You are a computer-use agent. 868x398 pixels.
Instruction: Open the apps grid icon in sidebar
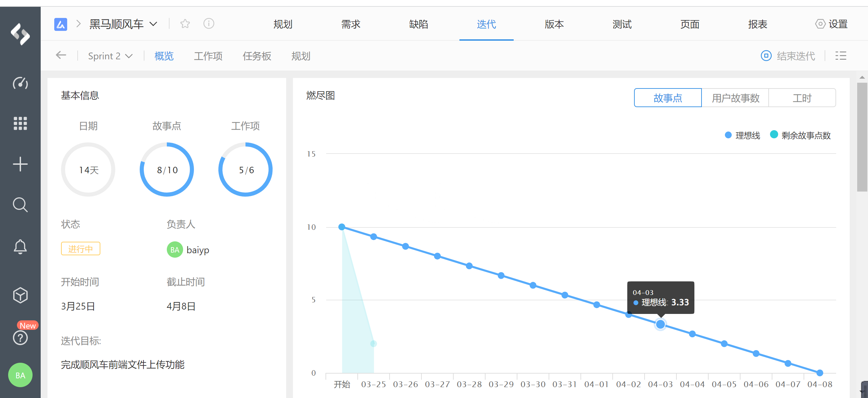[20, 123]
